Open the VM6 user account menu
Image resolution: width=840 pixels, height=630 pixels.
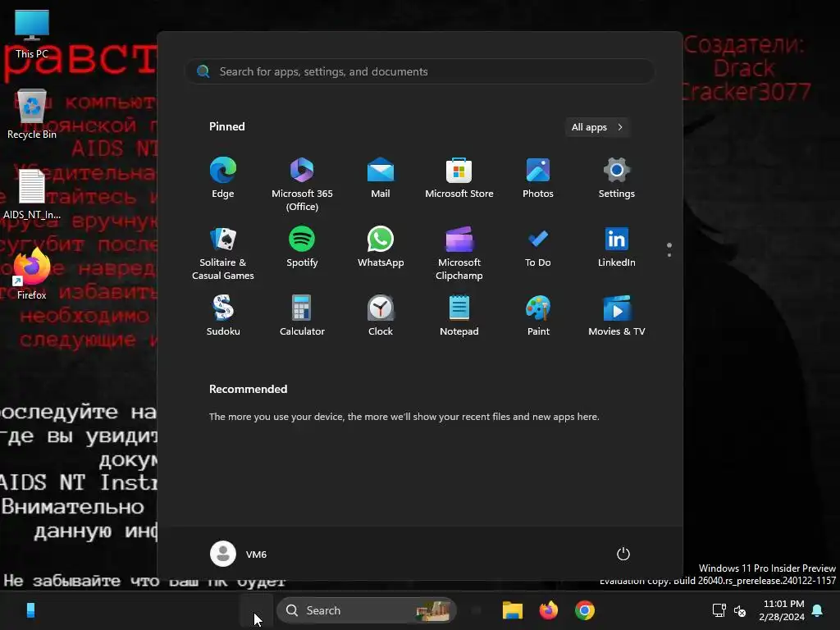(x=239, y=554)
